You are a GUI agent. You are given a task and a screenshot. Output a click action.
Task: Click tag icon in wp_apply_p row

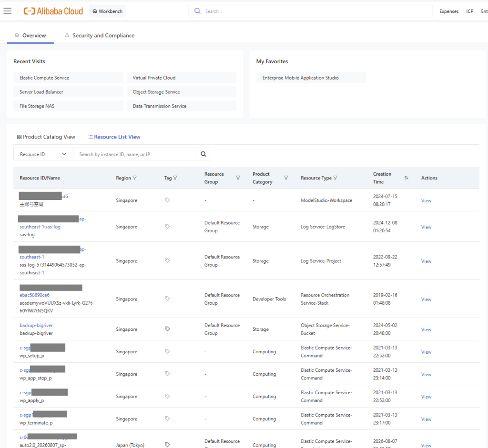click(x=167, y=396)
